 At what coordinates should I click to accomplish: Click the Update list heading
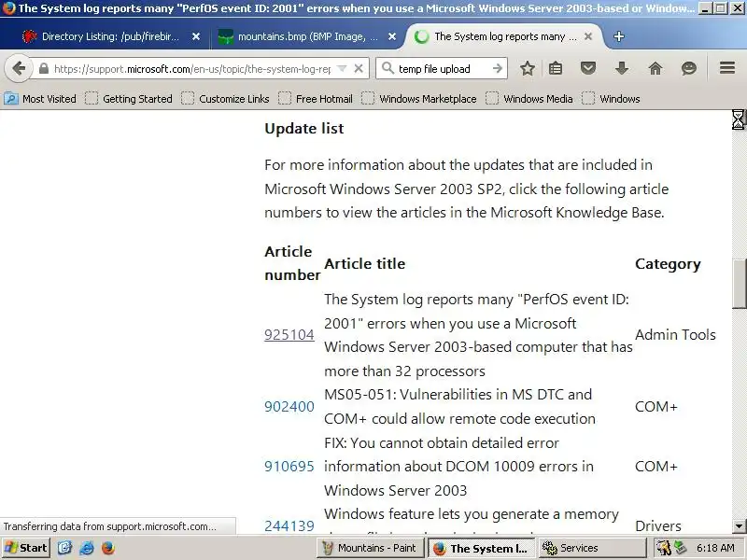[304, 129]
